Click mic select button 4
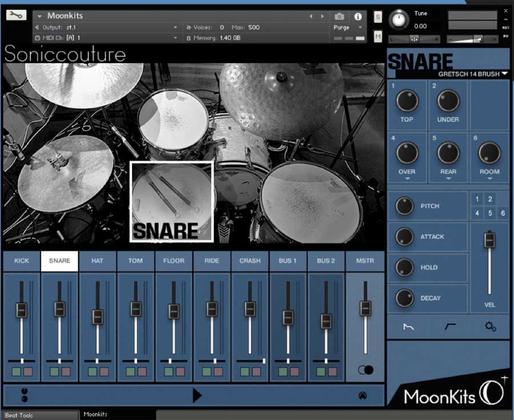The image size is (514, 420). pyautogui.click(x=477, y=213)
